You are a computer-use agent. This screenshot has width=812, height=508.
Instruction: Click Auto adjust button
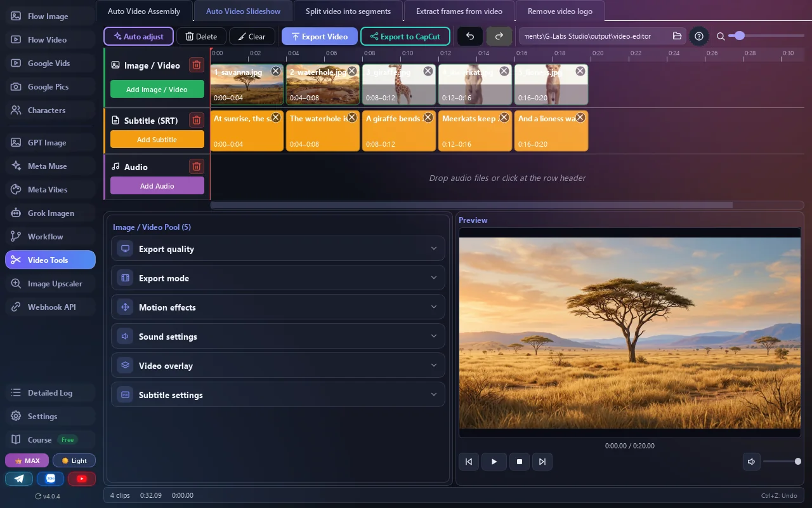pyautogui.click(x=138, y=36)
